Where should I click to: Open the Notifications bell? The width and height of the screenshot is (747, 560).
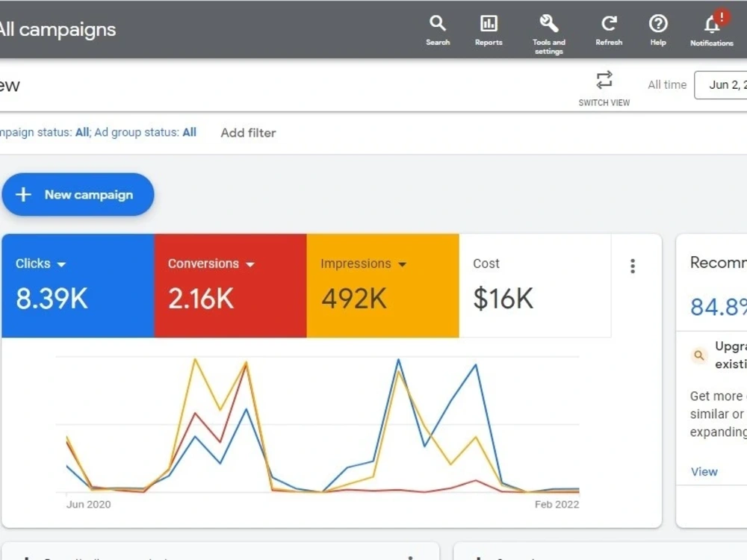pyautogui.click(x=712, y=30)
